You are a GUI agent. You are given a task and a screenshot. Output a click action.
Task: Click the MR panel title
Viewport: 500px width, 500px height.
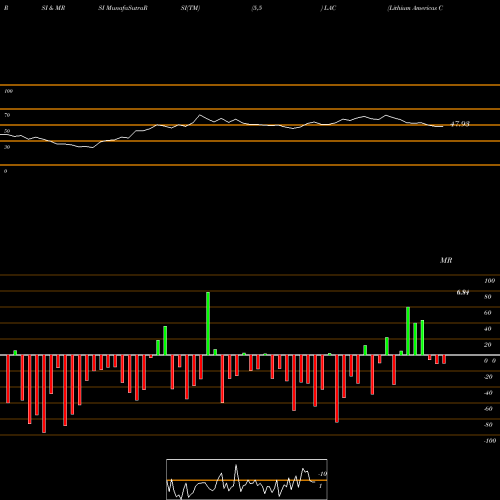click(x=446, y=260)
